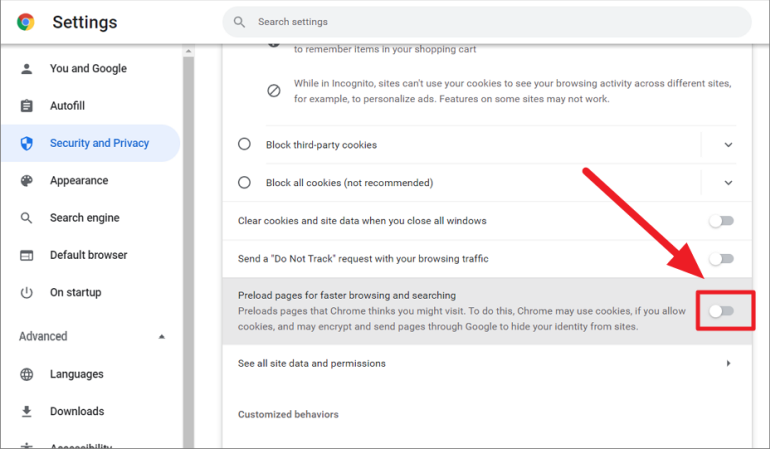The image size is (770, 449).
Task: Expand Block third-party cookies details chevron
Action: pyautogui.click(x=728, y=145)
